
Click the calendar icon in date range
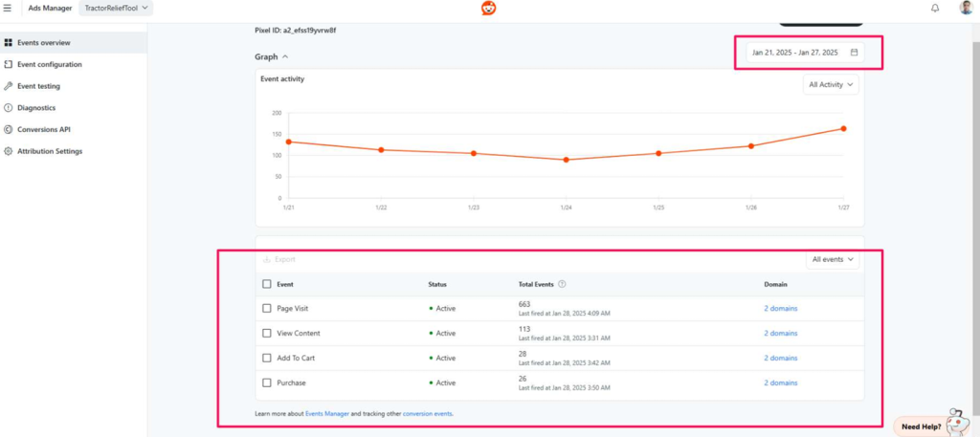pyautogui.click(x=854, y=53)
